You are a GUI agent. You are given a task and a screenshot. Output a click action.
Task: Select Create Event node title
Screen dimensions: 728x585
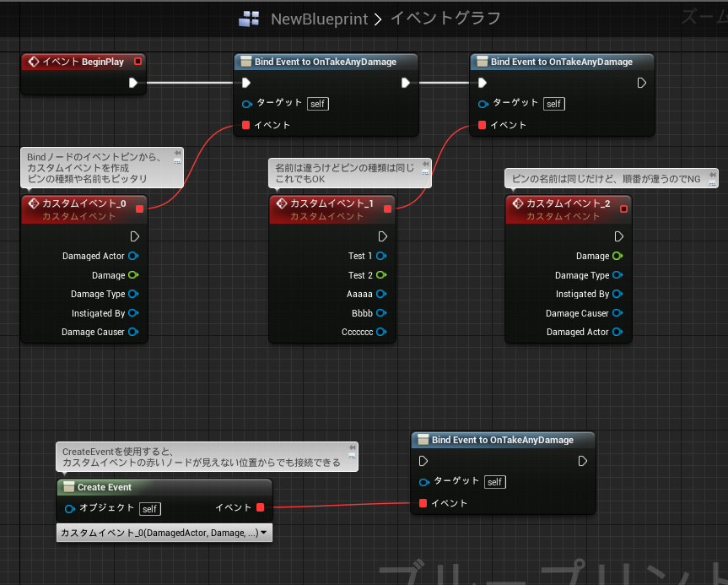click(x=105, y=487)
